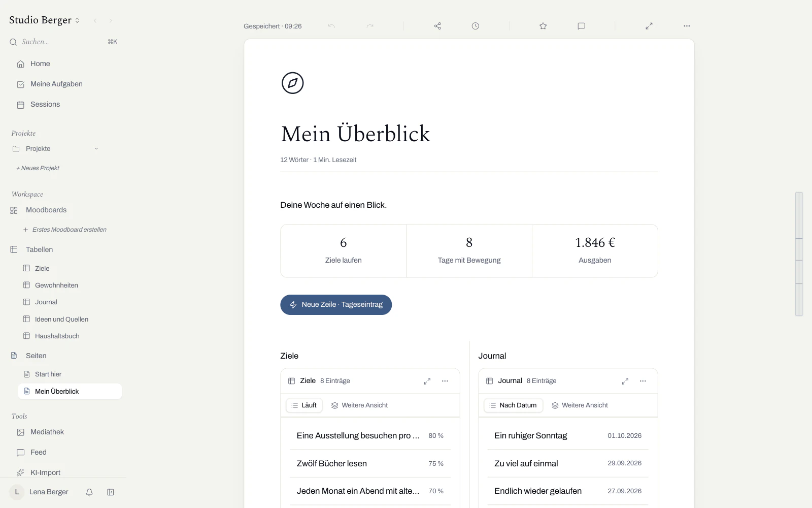Image resolution: width=812 pixels, height=508 pixels.
Task: Click + Neues Projekt link
Action: [38, 168]
